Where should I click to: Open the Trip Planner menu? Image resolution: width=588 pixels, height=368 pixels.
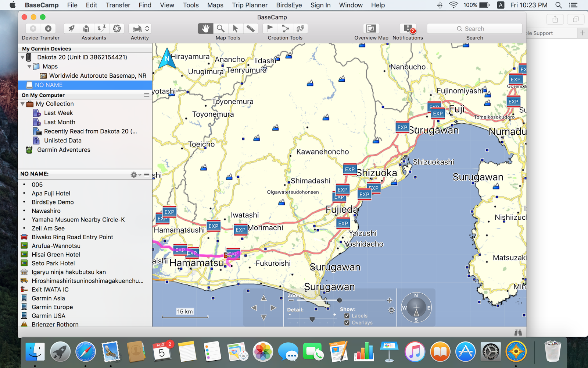point(250,5)
